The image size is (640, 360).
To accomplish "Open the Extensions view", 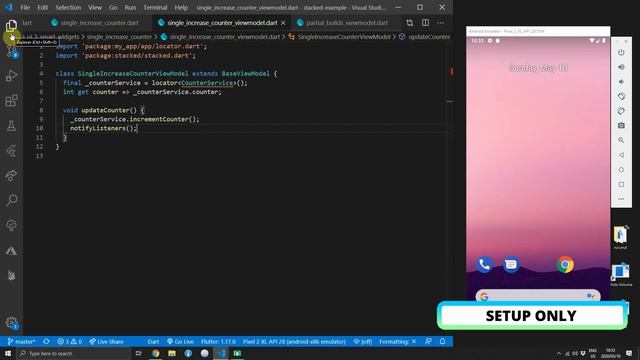I will point(11,101).
